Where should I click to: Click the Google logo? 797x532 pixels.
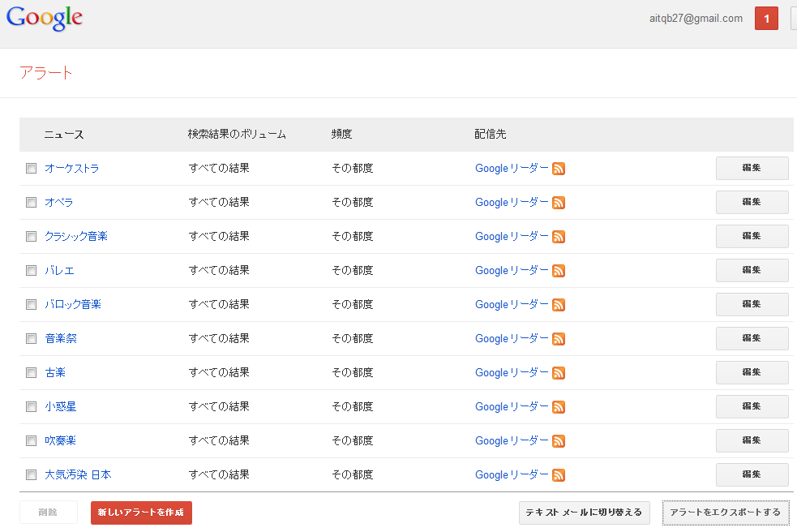click(x=45, y=18)
